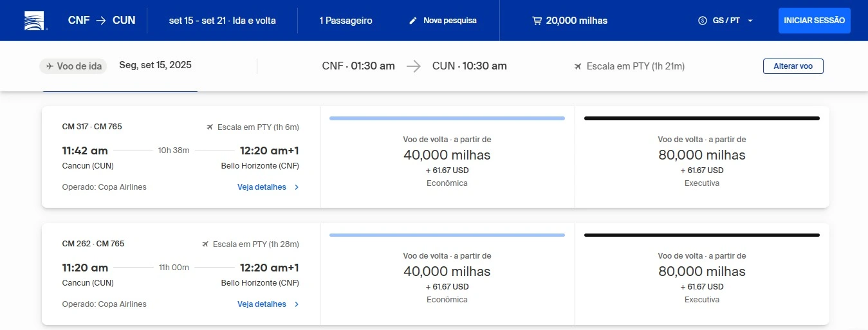Click the pencil icon beside Nova pesquisa

413,21
